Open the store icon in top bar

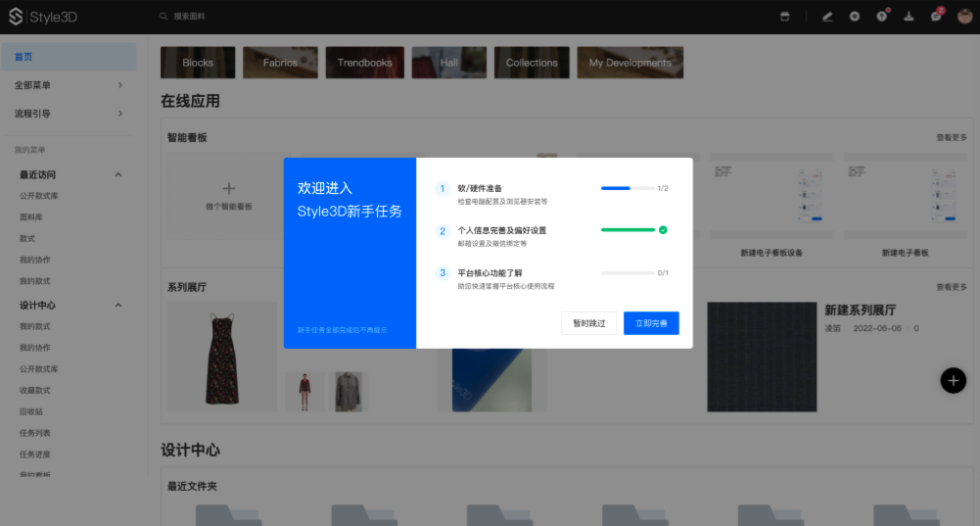[x=783, y=17]
